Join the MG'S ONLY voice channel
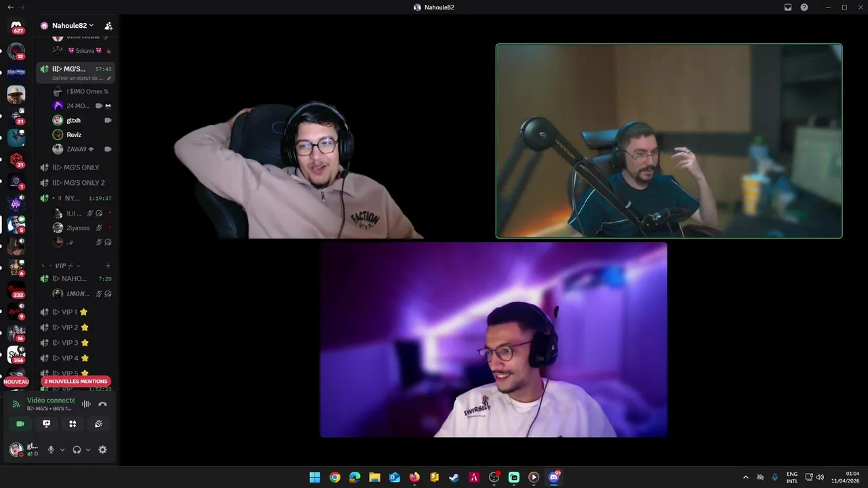The height and width of the screenshot is (488, 868). pos(75,167)
